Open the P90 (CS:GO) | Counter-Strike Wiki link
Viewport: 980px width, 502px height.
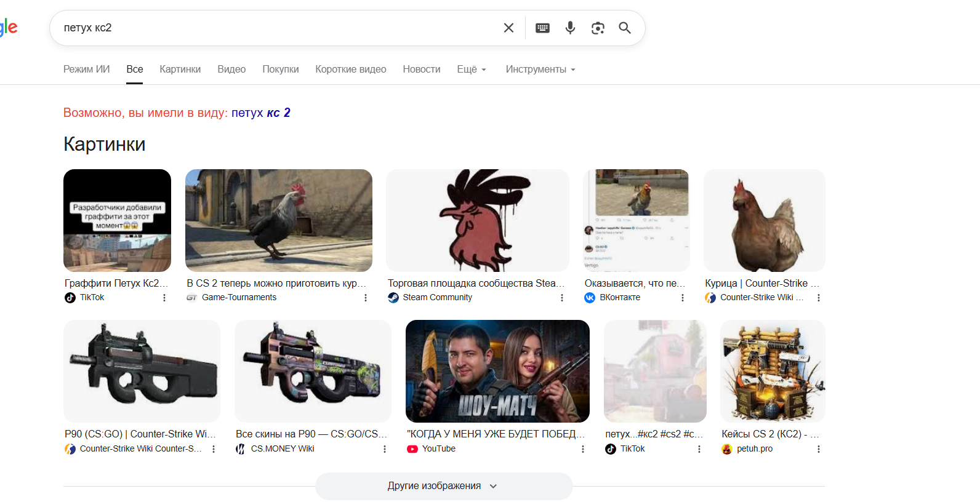tap(140, 434)
